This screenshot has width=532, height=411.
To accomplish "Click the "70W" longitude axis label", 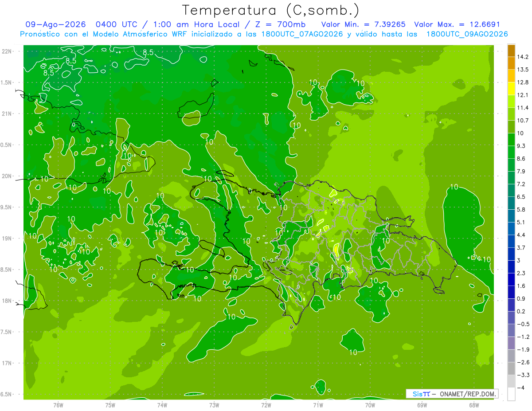I will [370, 405].
